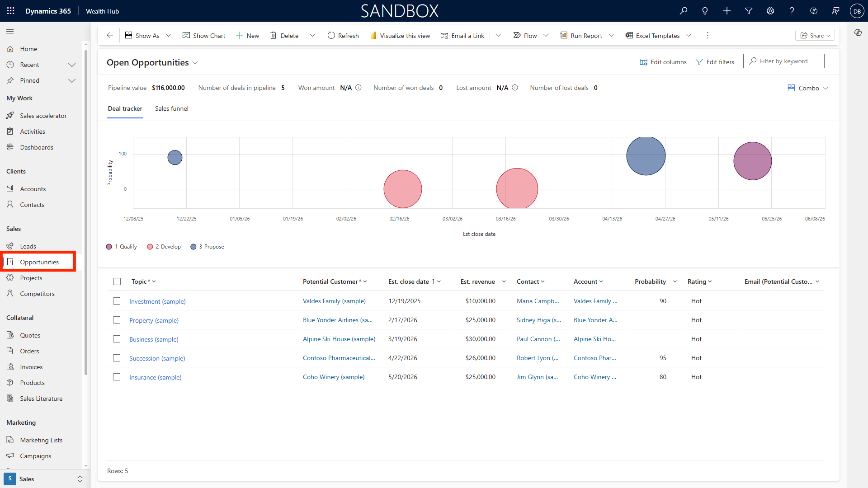Click the back arrow in the command bar
Image resolution: width=868 pixels, height=488 pixels.
110,36
